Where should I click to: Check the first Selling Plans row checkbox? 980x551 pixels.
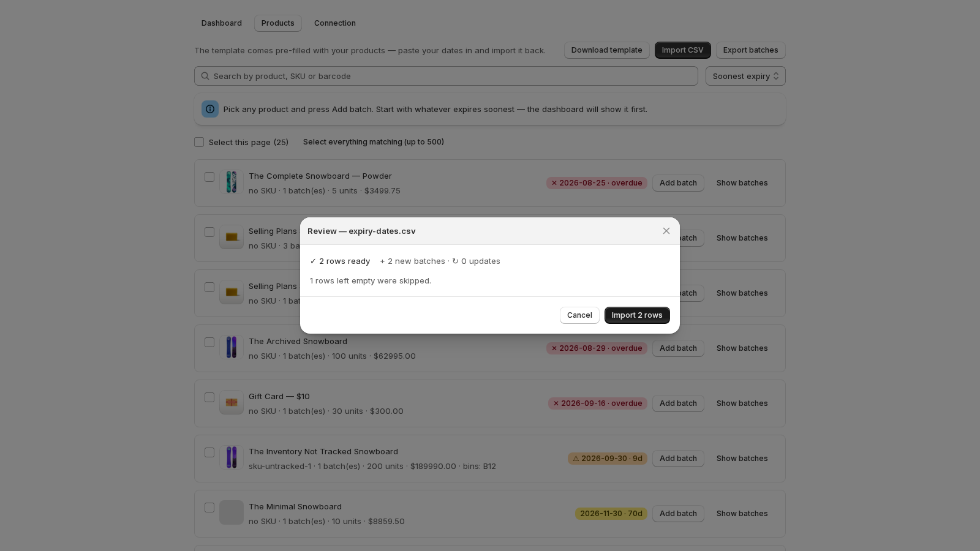pyautogui.click(x=209, y=232)
